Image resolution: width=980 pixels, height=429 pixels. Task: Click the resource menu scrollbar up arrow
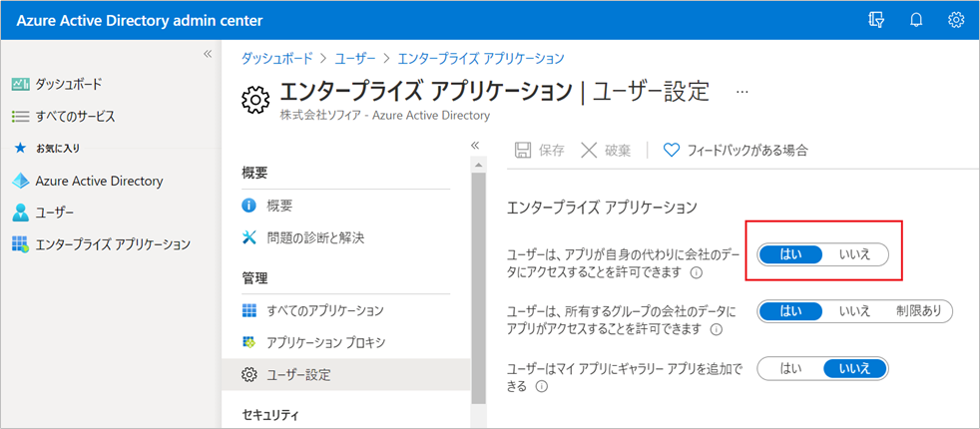(478, 166)
